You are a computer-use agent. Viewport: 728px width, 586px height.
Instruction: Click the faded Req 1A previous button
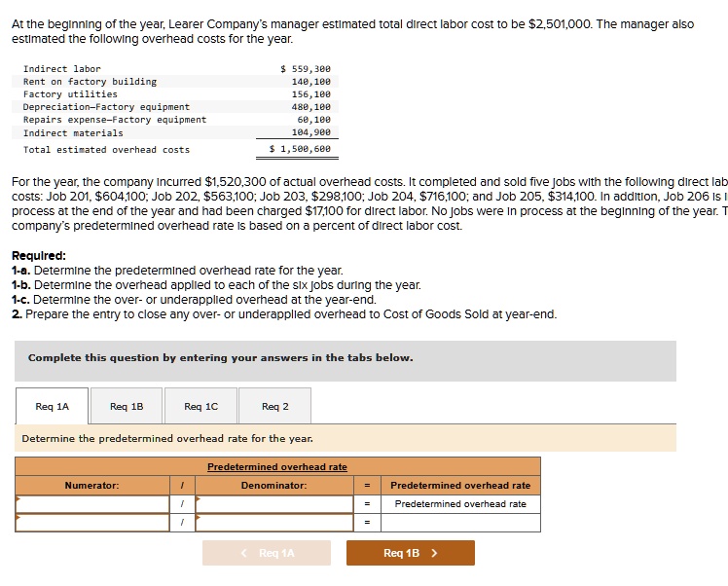(267, 553)
